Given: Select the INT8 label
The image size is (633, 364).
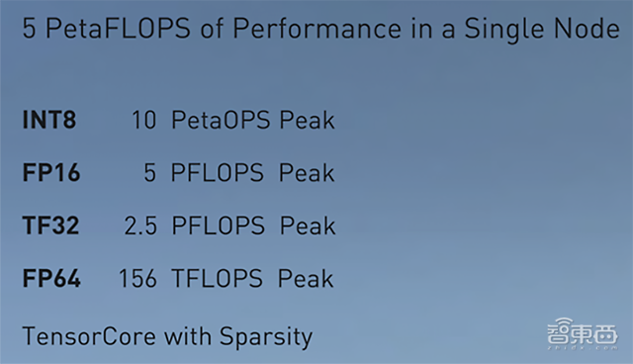Looking at the screenshot, I should [48, 120].
